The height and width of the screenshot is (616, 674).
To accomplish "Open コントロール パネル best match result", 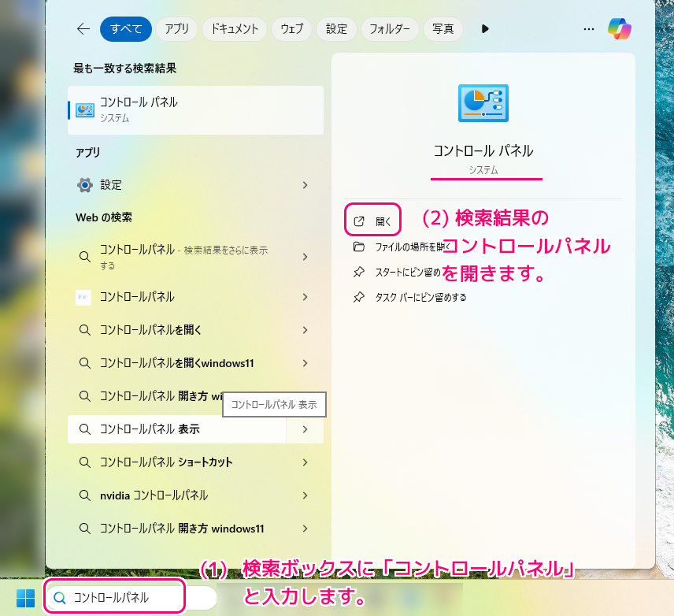I will (195, 110).
